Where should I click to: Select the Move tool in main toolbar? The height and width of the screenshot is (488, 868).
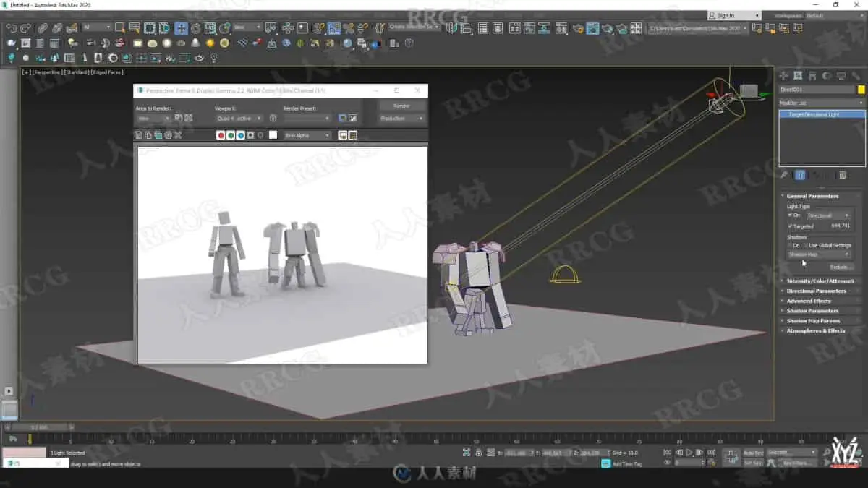181,28
